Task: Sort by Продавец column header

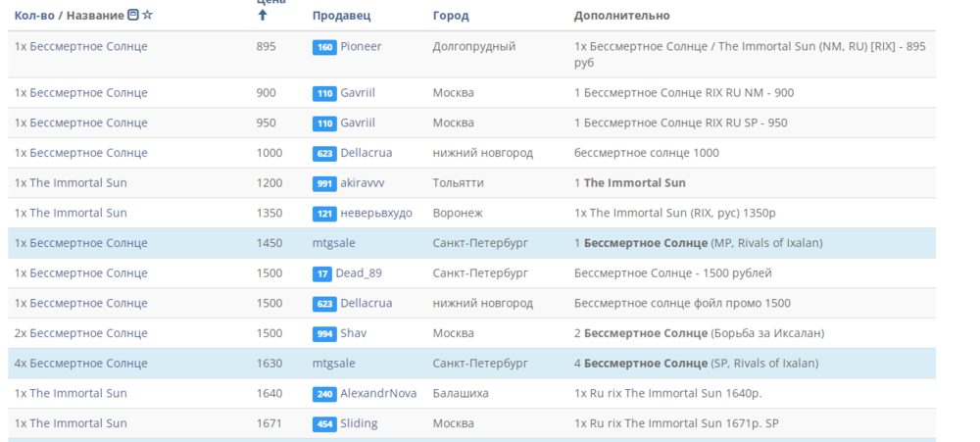Action: coord(341,16)
